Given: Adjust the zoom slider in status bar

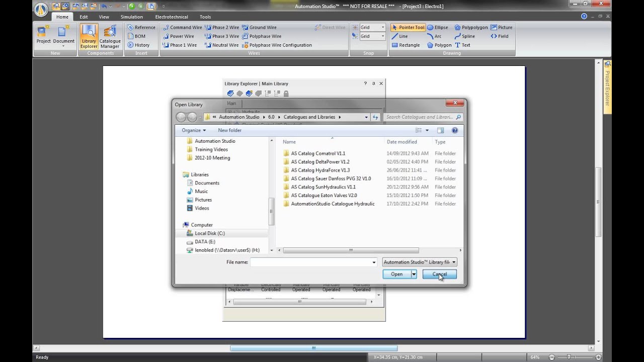Looking at the screenshot, I should coord(569,357).
